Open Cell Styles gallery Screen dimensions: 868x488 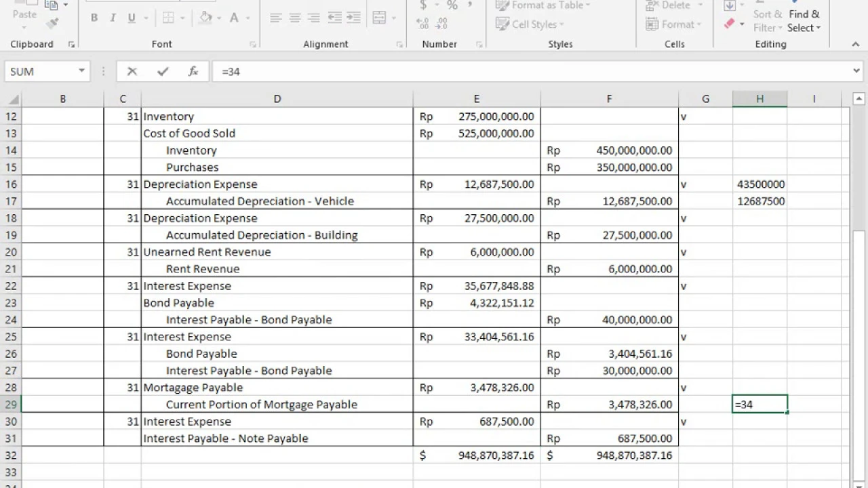531,24
